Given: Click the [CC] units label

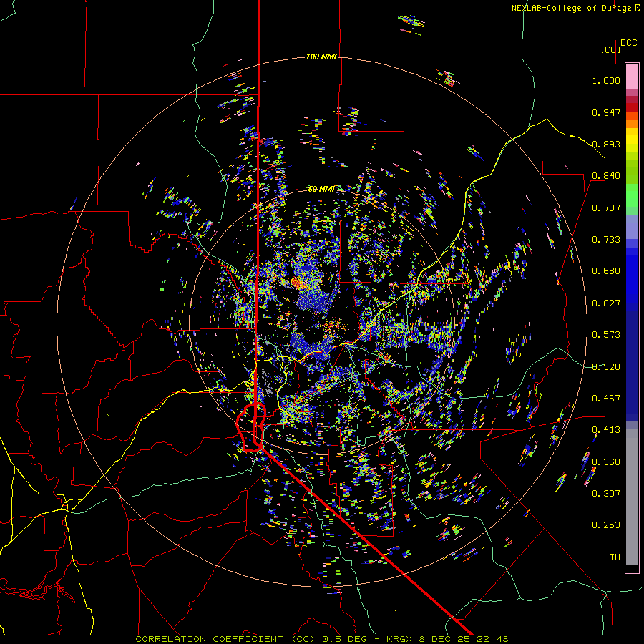Looking at the screenshot, I should click(610, 49).
